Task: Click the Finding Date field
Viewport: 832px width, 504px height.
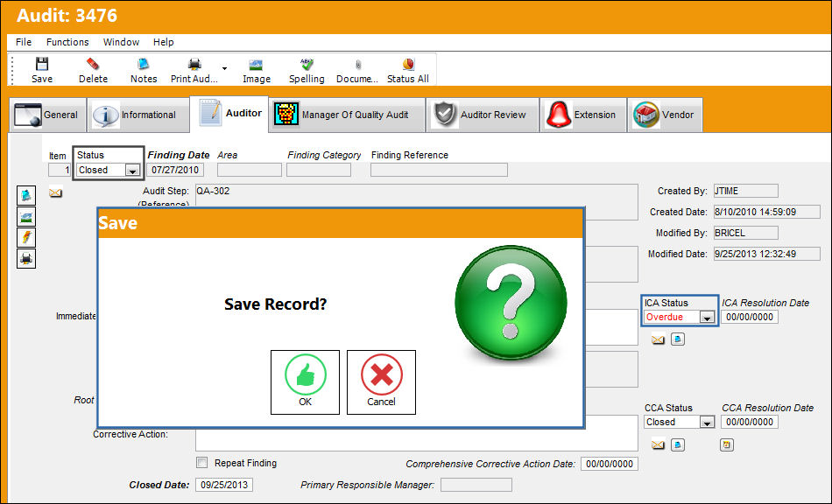Action: click(x=175, y=170)
